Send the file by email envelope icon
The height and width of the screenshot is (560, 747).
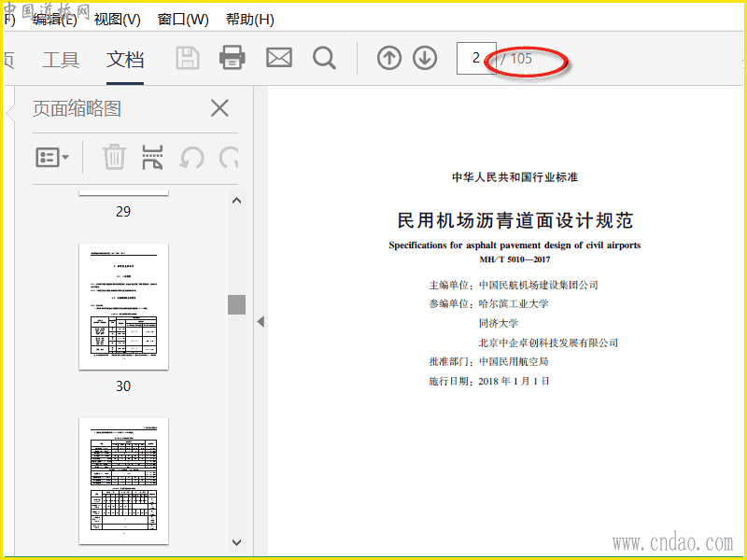pyautogui.click(x=279, y=58)
